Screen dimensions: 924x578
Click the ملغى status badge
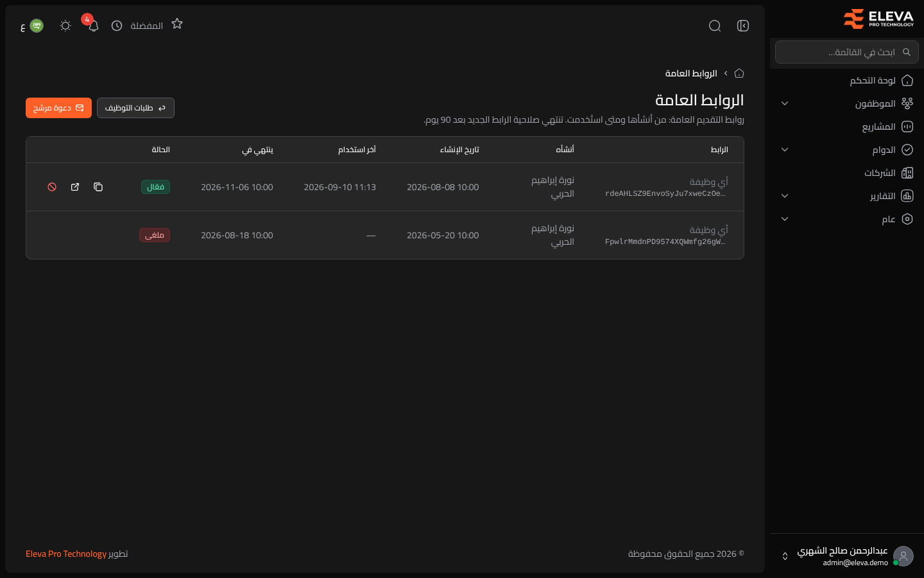pyautogui.click(x=155, y=235)
